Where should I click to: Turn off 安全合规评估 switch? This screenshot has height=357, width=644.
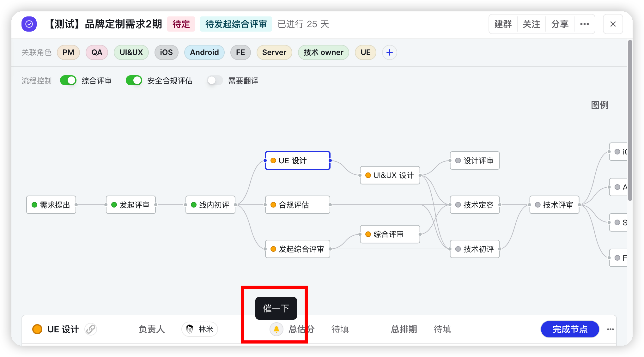(134, 81)
